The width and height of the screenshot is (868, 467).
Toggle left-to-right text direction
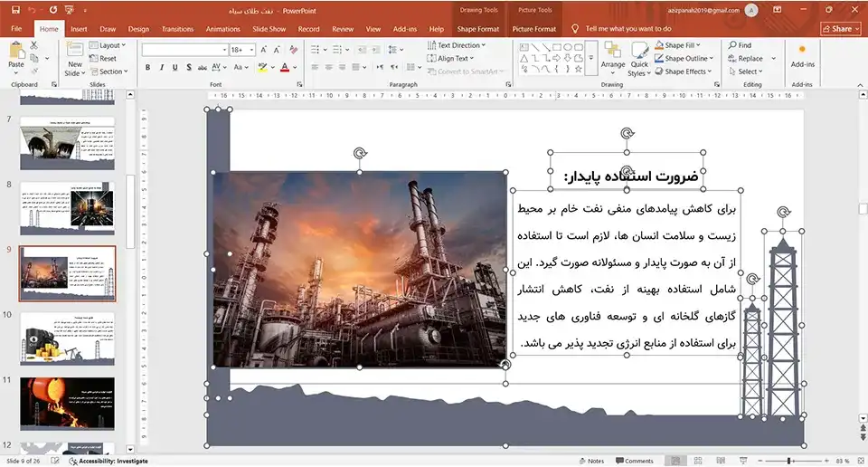tap(381, 67)
